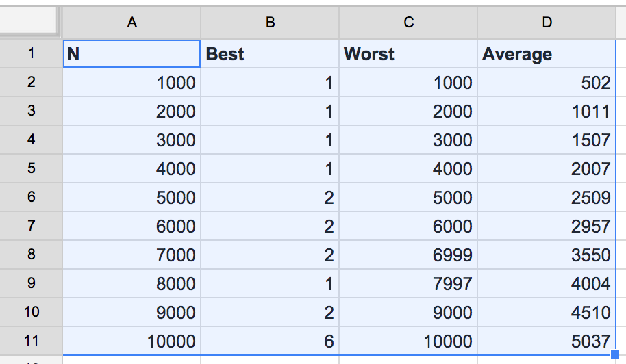Select the cell containing 5037

[x=547, y=341]
